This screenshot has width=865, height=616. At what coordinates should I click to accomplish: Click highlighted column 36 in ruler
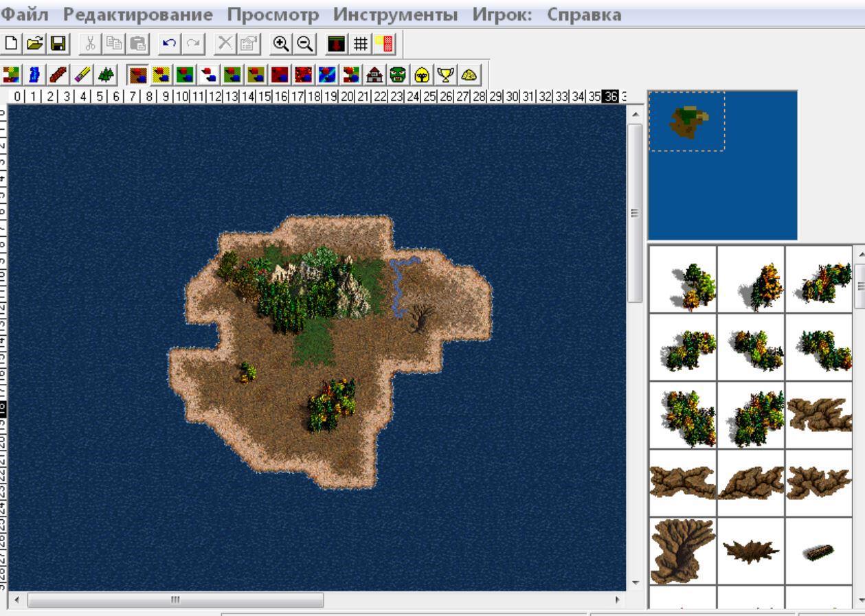click(610, 97)
